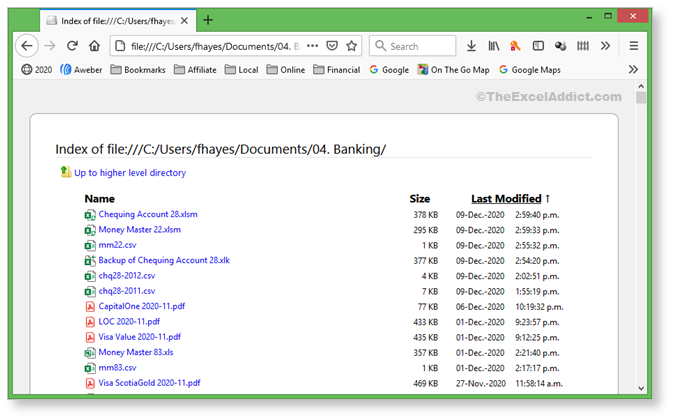Select the Index of file tab
The image size is (673, 420).
118,21
